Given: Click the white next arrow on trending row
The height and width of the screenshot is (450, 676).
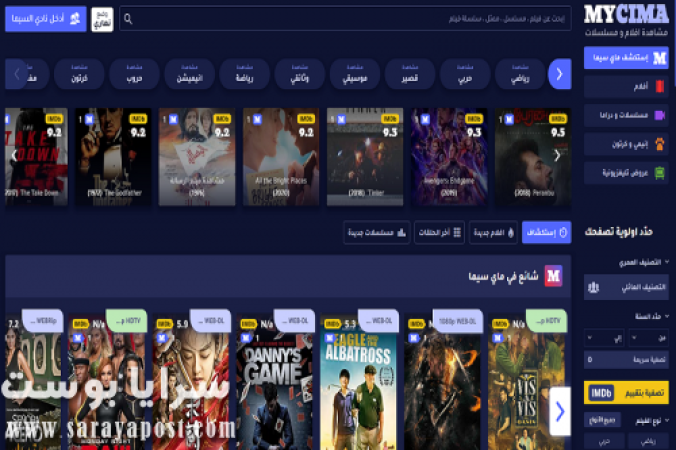Looking at the screenshot, I should 560,411.
